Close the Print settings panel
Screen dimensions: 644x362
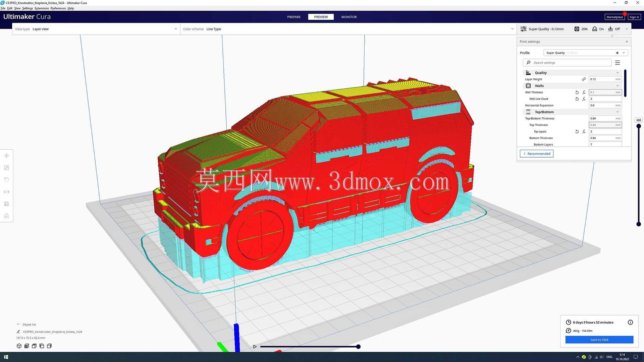(627, 42)
